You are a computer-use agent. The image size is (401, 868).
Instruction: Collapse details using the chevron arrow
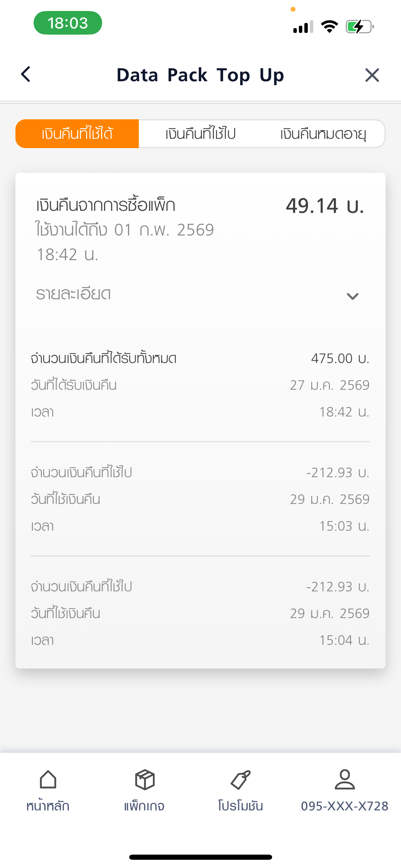pos(352,296)
